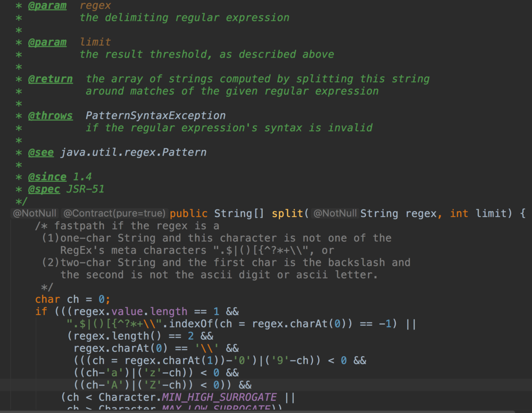Screen dimensions: 532x413
Task: Click the @see Javadoc tag
Action: [41, 153]
